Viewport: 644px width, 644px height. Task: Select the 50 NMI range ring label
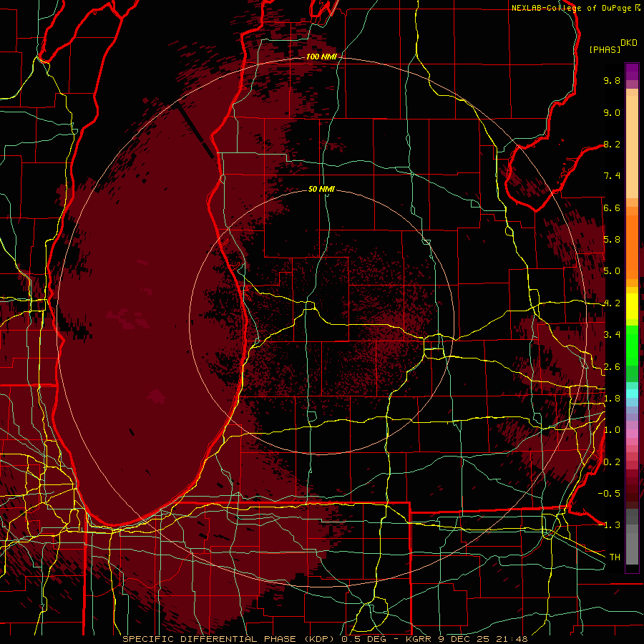[x=321, y=189]
